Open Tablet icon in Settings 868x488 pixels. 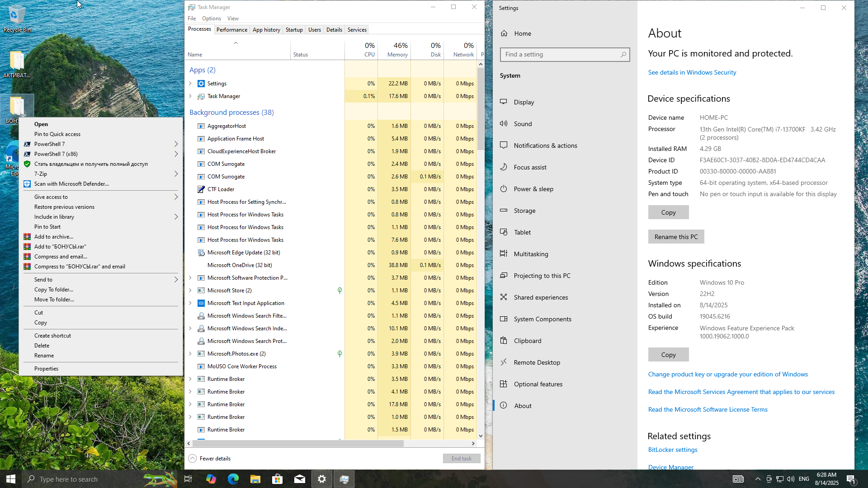[504, 232]
